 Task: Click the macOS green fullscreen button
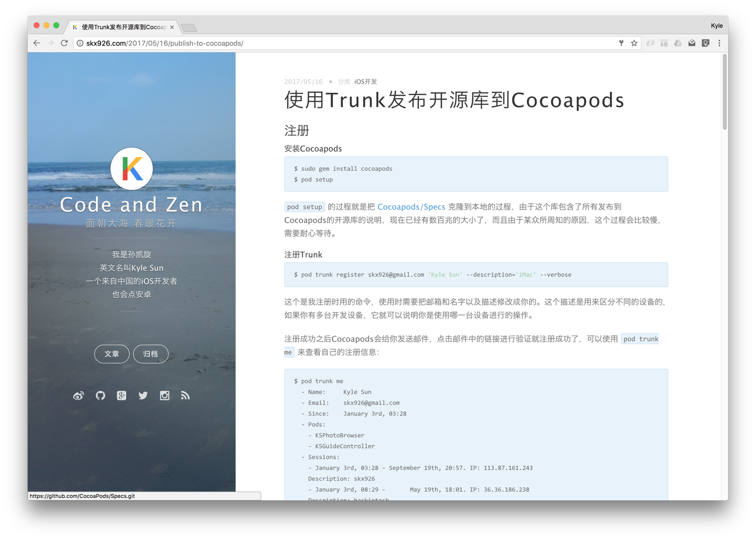[x=56, y=26]
